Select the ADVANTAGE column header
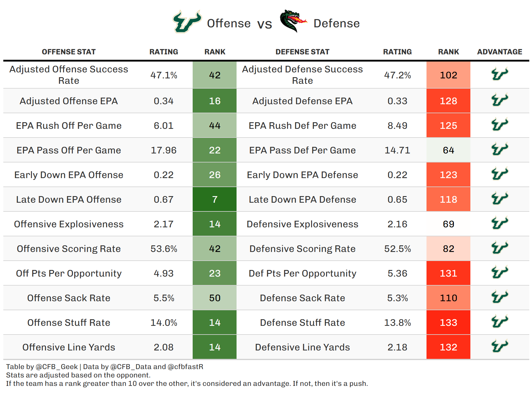 point(500,52)
